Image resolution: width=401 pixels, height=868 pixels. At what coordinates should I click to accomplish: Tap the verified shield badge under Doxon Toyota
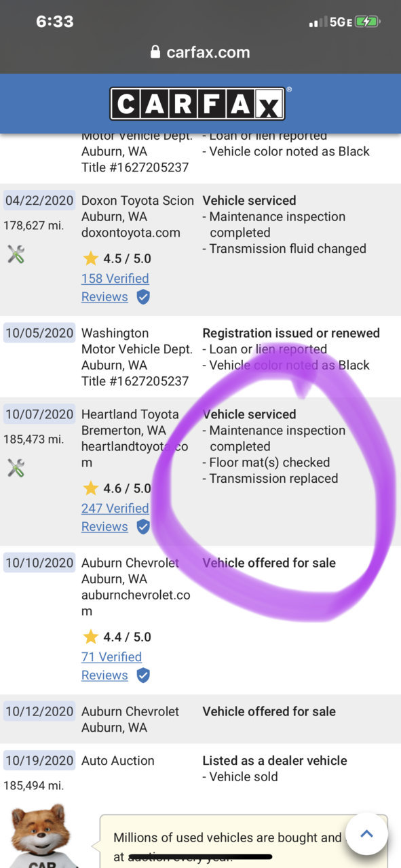pyautogui.click(x=143, y=297)
